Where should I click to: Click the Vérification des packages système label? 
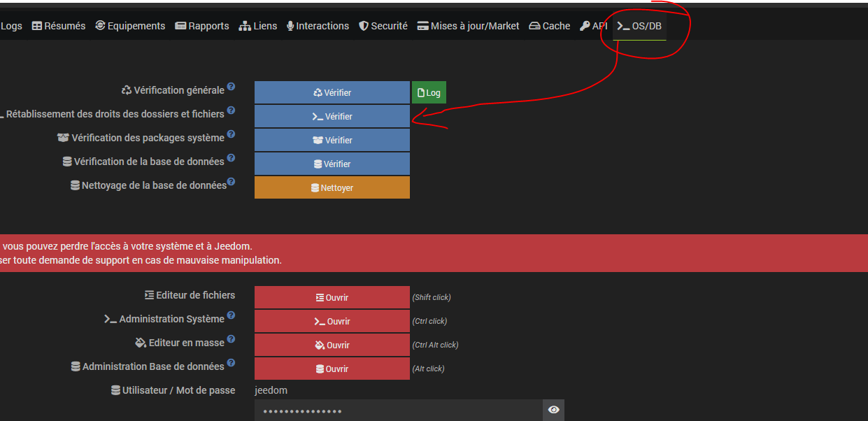click(x=148, y=138)
